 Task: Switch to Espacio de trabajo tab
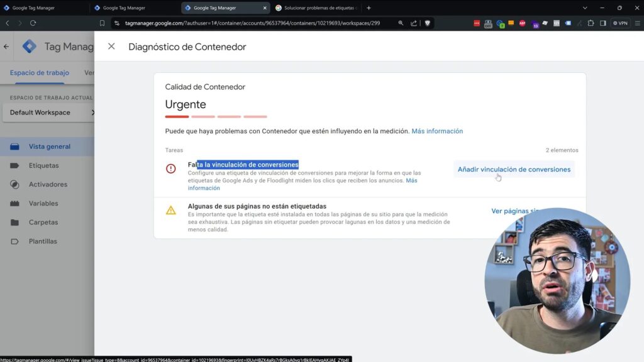pyautogui.click(x=40, y=73)
